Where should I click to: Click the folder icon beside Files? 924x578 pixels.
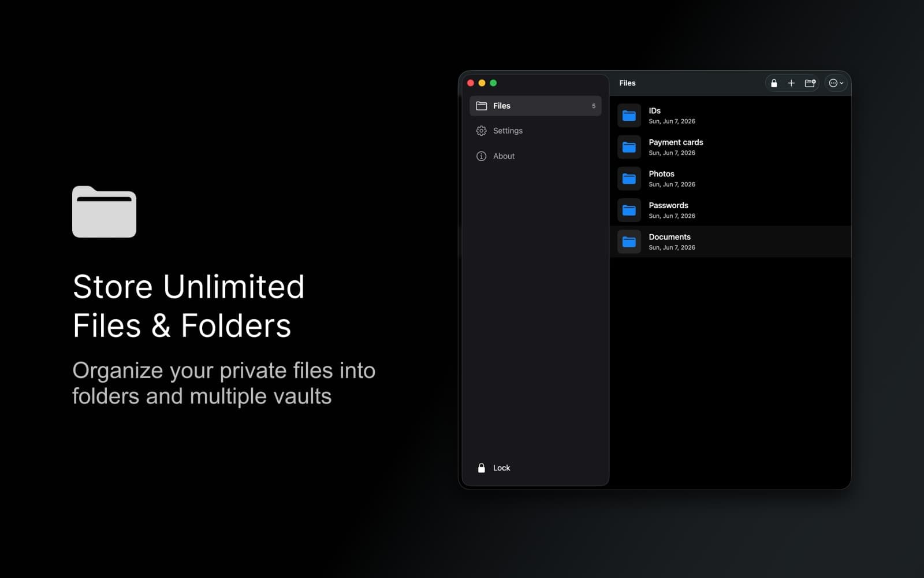point(481,106)
